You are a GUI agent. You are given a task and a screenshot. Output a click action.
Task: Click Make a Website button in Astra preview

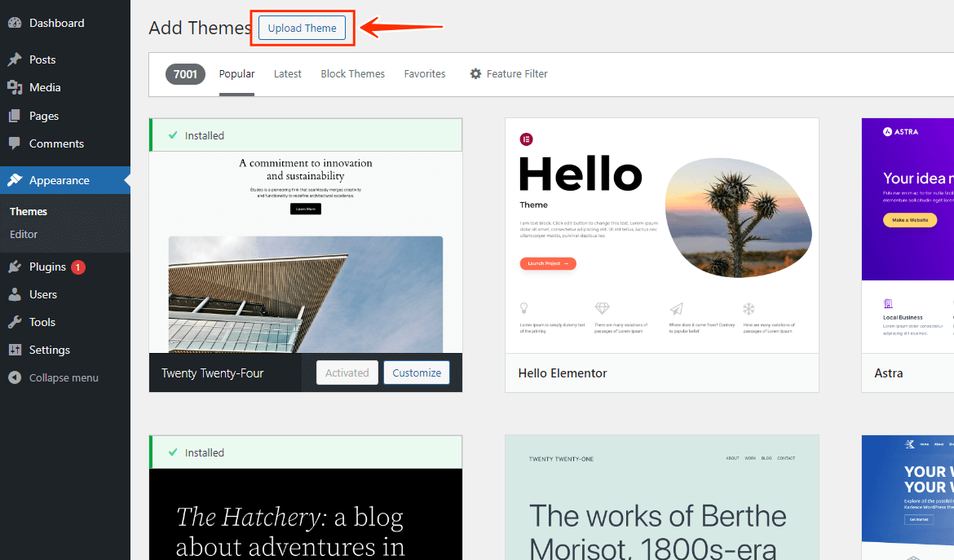click(x=910, y=220)
